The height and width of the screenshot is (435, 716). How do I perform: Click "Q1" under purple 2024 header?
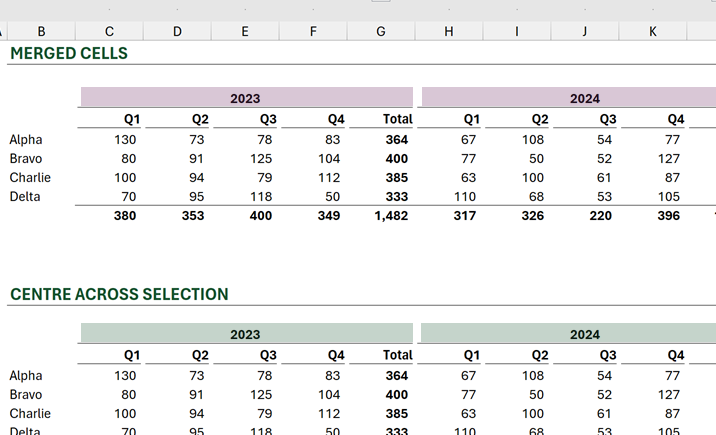(x=472, y=119)
